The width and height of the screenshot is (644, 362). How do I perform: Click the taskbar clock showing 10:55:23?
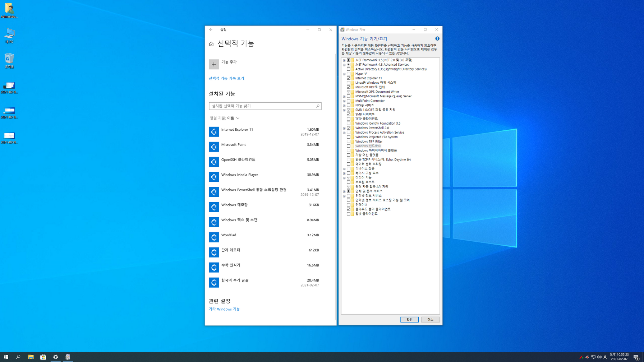pos(619,357)
